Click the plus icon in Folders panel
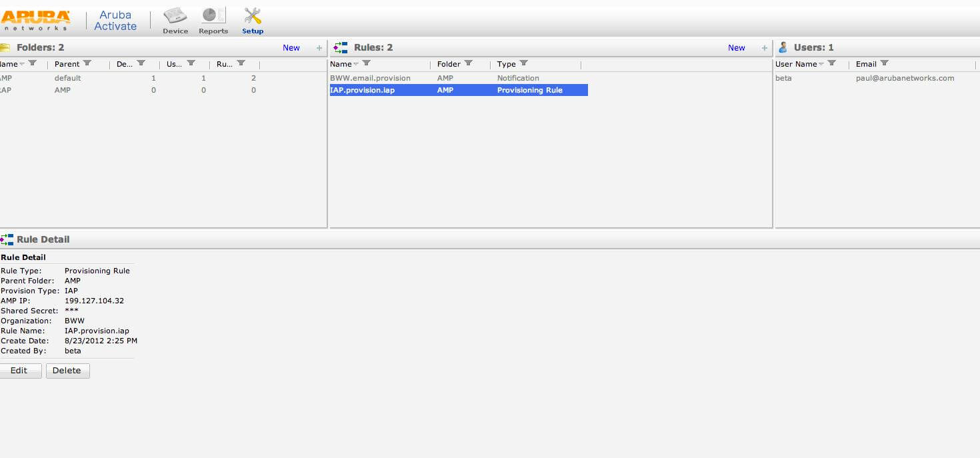The height and width of the screenshot is (458, 980). pyautogui.click(x=319, y=48)
